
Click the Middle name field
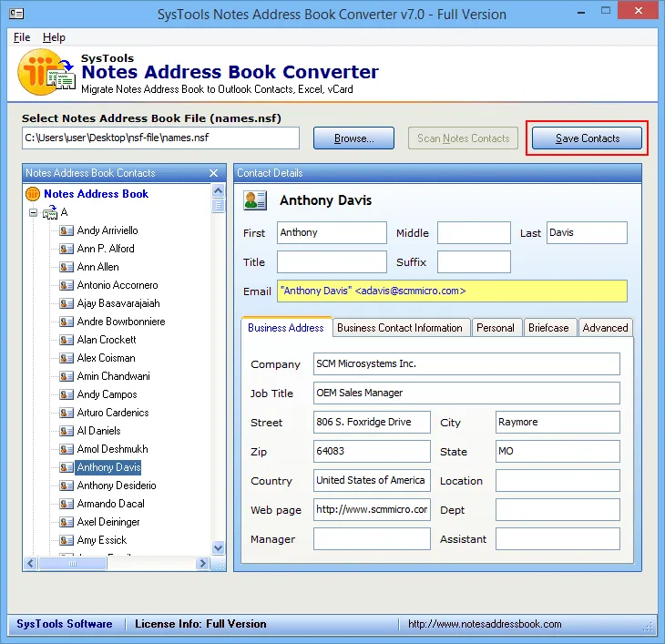[x=474, y=233]
